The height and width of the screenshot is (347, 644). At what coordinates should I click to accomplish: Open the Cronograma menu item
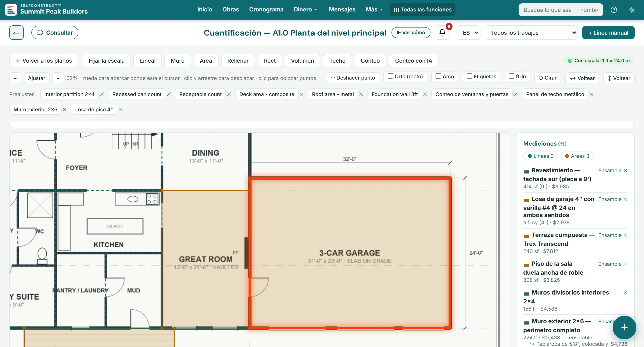click(x=266, y=10)
